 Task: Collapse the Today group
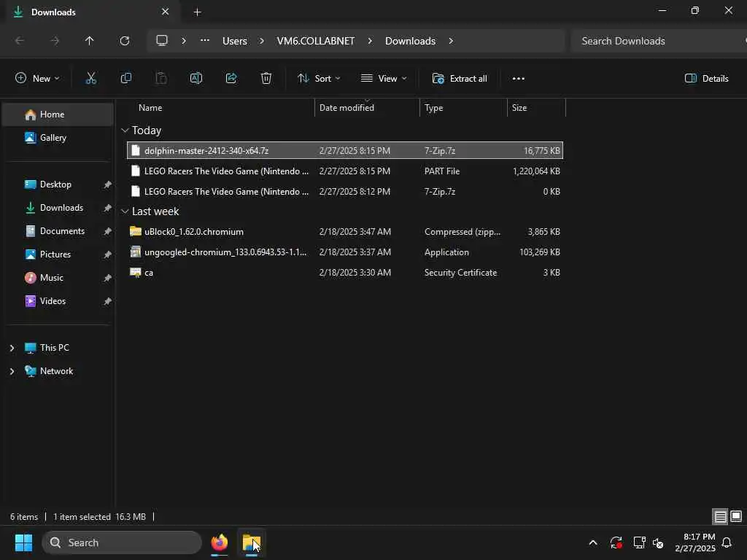tap(125, 131)
